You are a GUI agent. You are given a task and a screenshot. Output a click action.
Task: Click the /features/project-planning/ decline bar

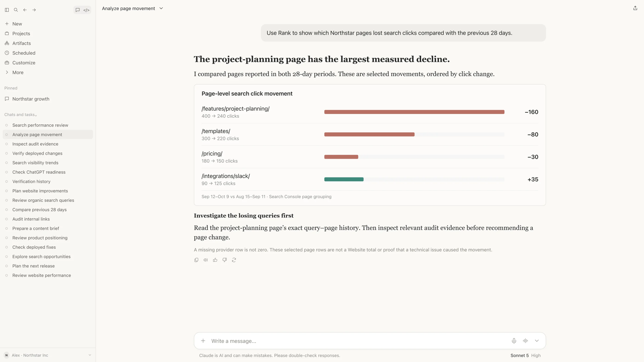point(414,112)
